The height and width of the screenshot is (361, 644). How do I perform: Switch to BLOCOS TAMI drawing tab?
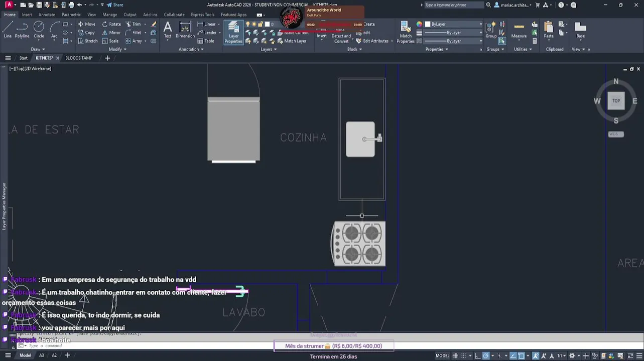point(79,58)
